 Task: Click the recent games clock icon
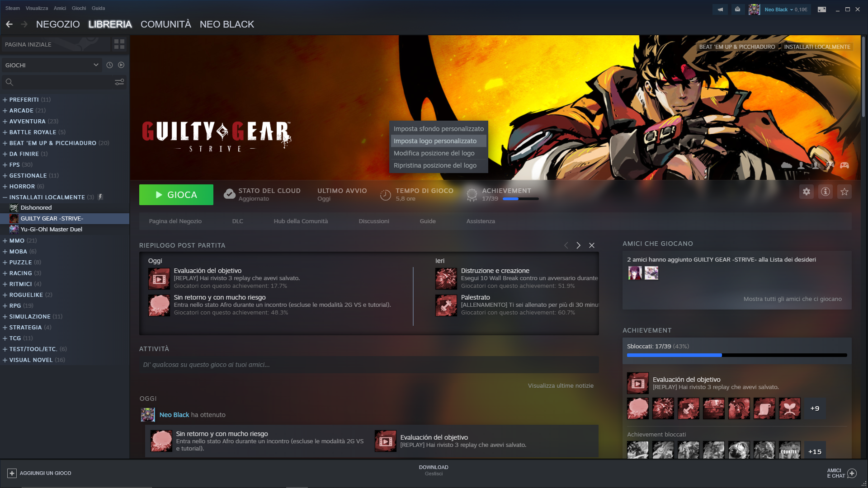click(109, 65)
